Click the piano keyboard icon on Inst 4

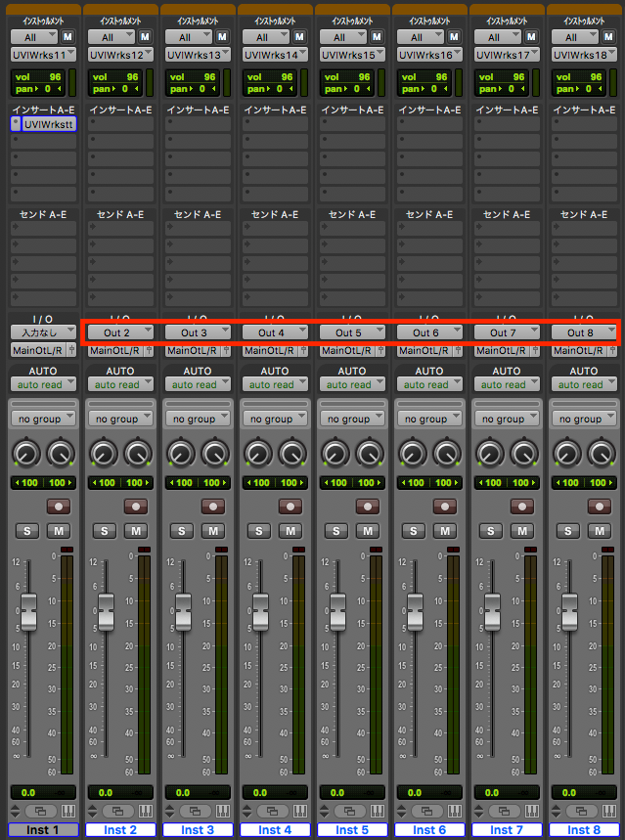tap(299, 811)
